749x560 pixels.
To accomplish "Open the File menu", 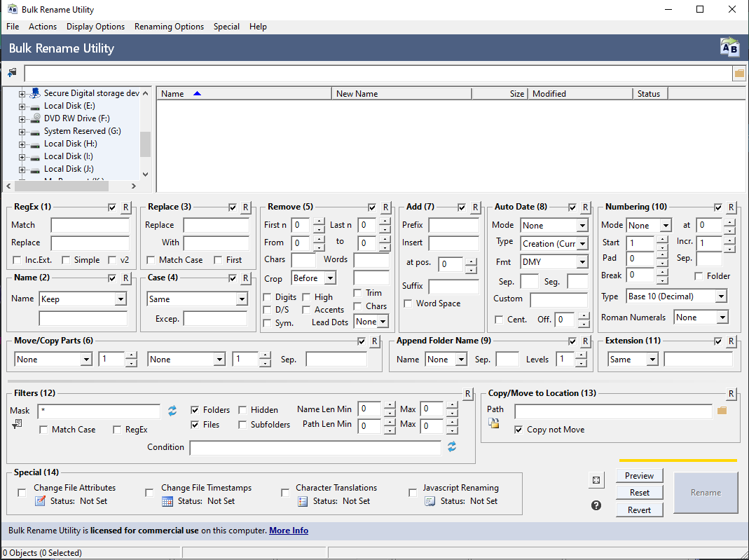I will pos(13,27).
